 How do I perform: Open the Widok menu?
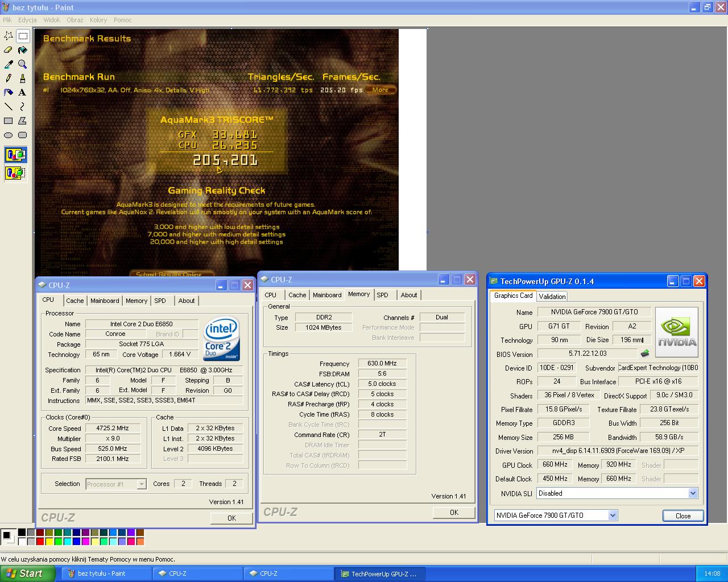52,20
